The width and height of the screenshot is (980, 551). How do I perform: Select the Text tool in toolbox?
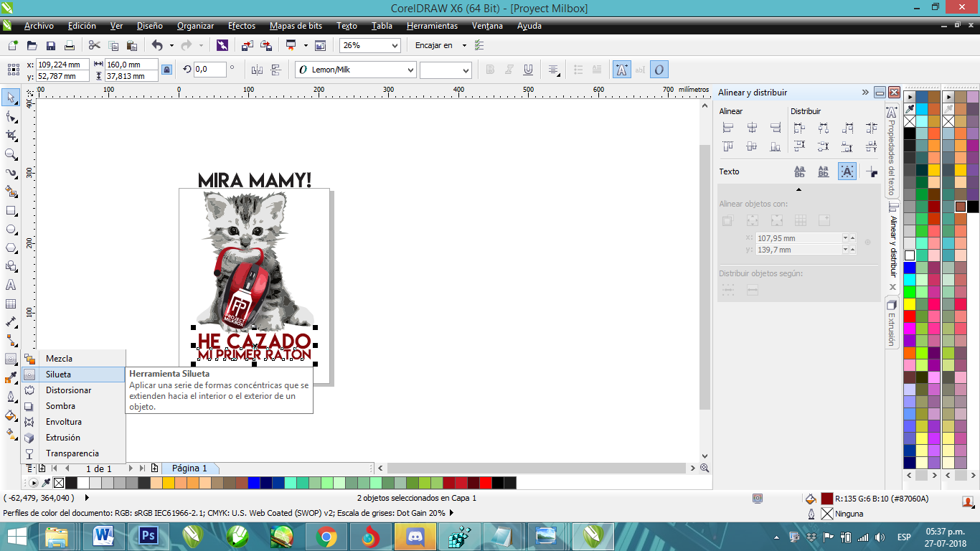11,285
